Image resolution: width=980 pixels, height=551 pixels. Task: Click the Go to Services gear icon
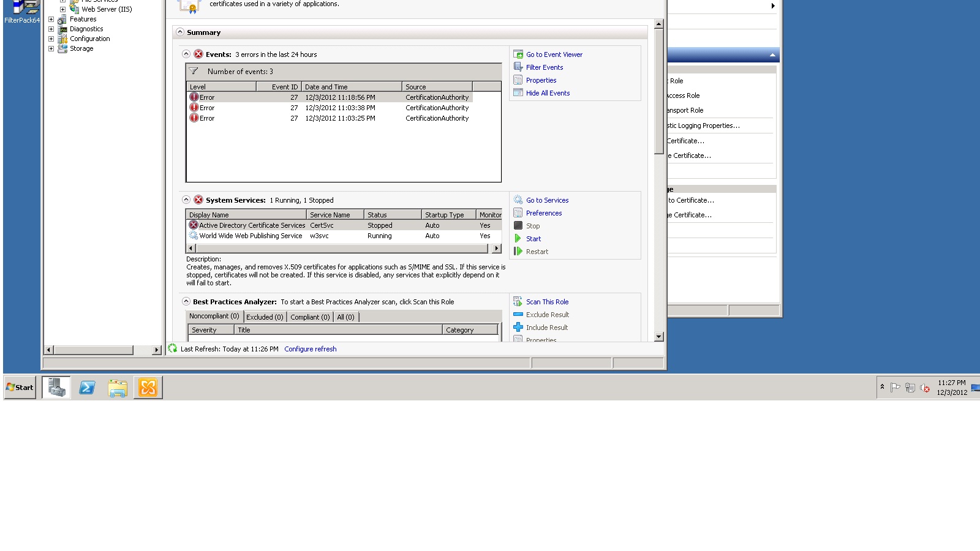[518, 200]
